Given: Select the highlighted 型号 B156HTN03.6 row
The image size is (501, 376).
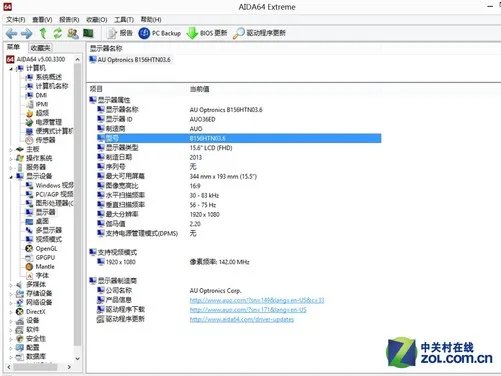Looking at the screenshot, I should (x=238, y=138).
